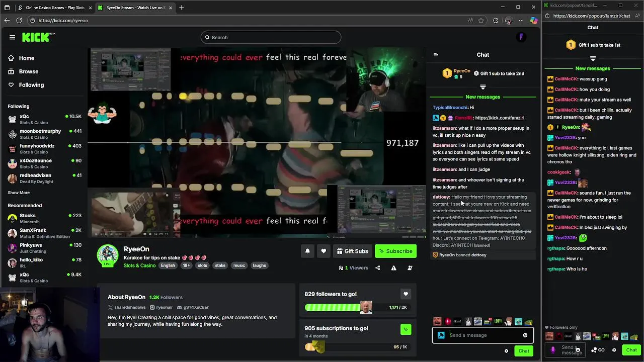Viewport: 644px width, 362px height.
Task: Open x40ozBounce channel in sidebar
Action: click(45, 163)
